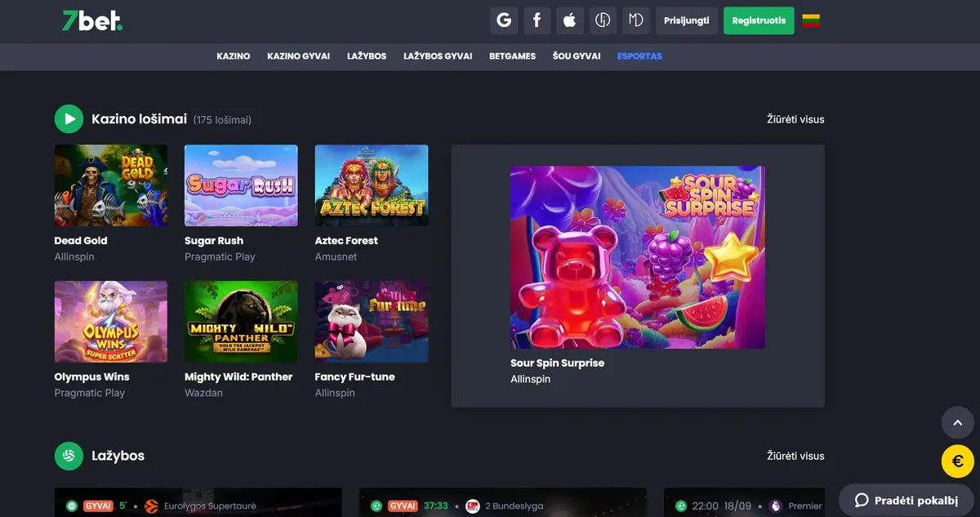Open the Dead Gold game thumbnail
Viewport: 980px width, 517px height.
click(111, 185)
